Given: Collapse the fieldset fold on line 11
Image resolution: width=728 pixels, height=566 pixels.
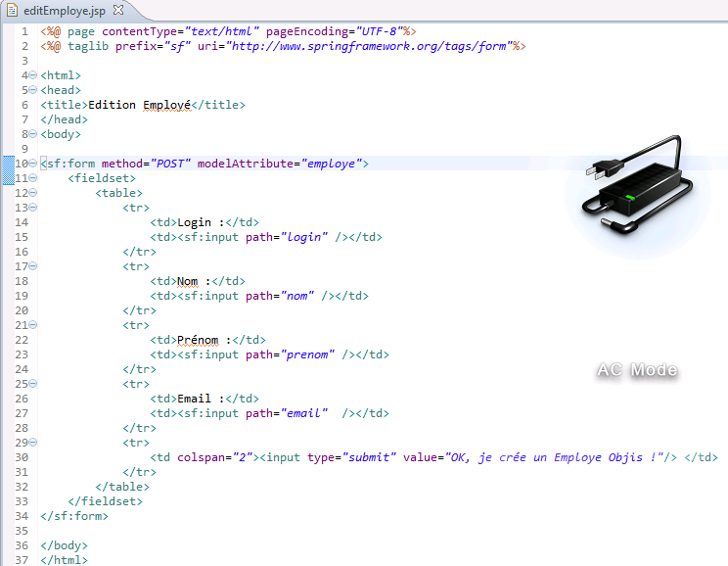Looking at the screenshot, I should click(x=33, y=178).
